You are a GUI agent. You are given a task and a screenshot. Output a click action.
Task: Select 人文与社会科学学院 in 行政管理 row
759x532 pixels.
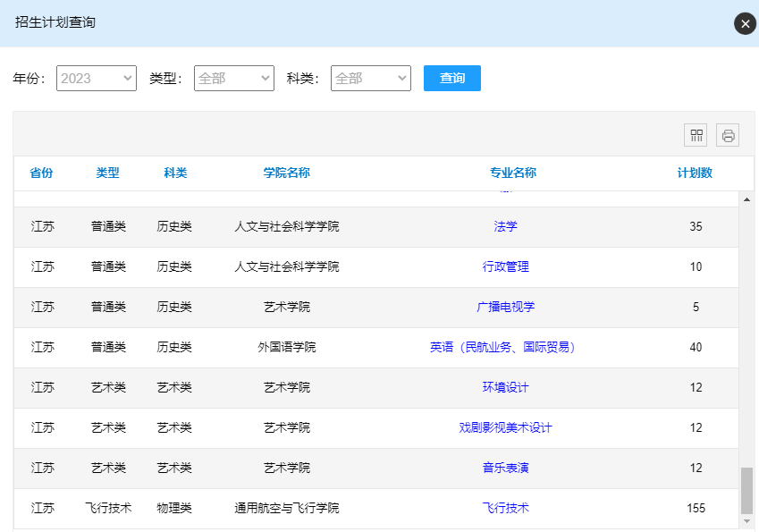click(x=287, y=266)
